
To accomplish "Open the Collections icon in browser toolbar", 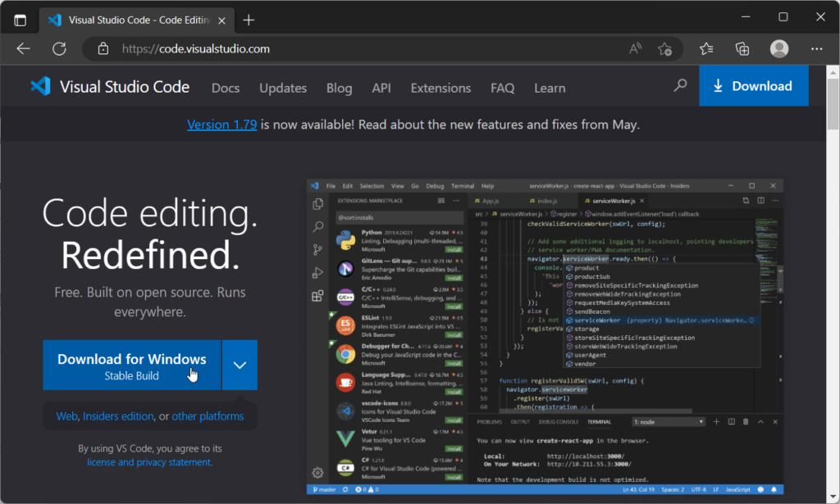I will [742, 48].
